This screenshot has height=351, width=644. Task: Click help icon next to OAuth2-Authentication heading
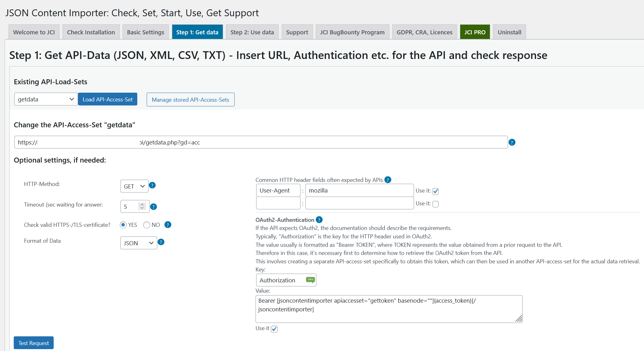(319, 220)
